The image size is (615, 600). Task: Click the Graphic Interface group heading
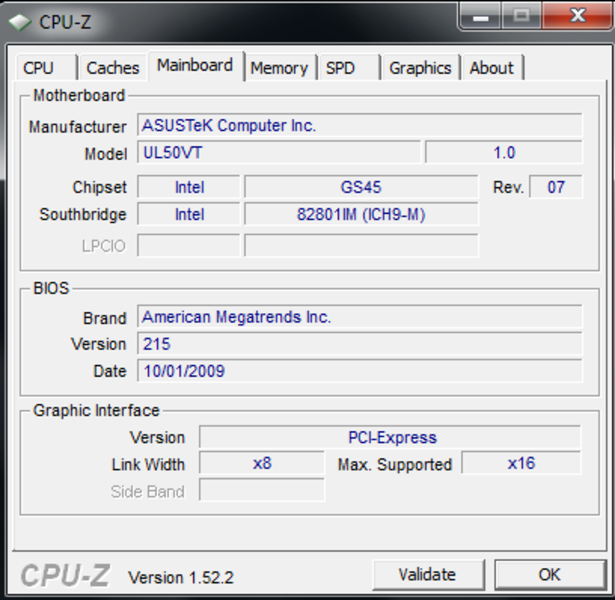(96, 411)
